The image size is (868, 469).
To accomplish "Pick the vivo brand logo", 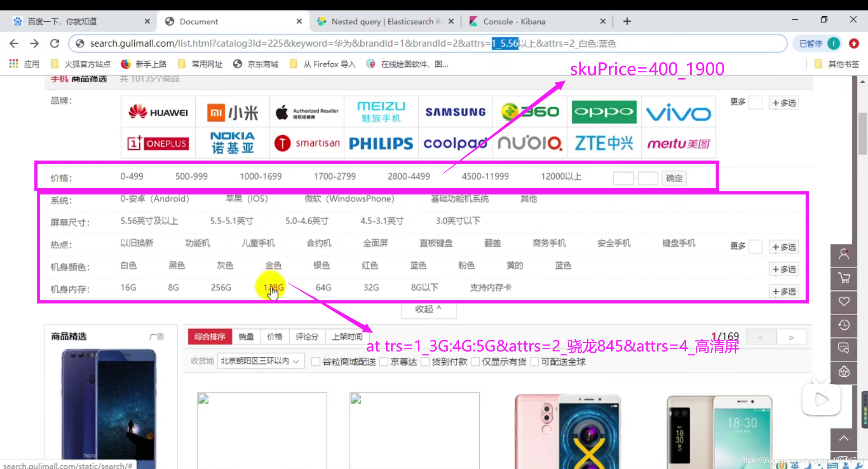I will [678, 113].
